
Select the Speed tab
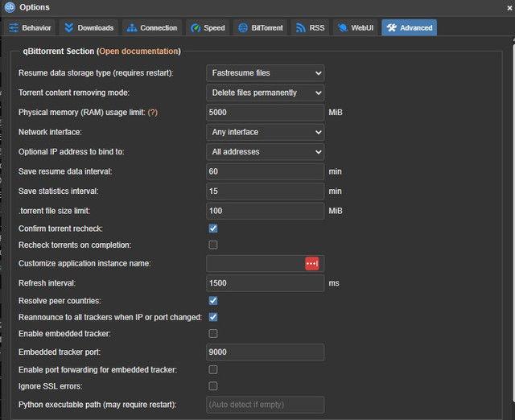[x=208, y=28]
